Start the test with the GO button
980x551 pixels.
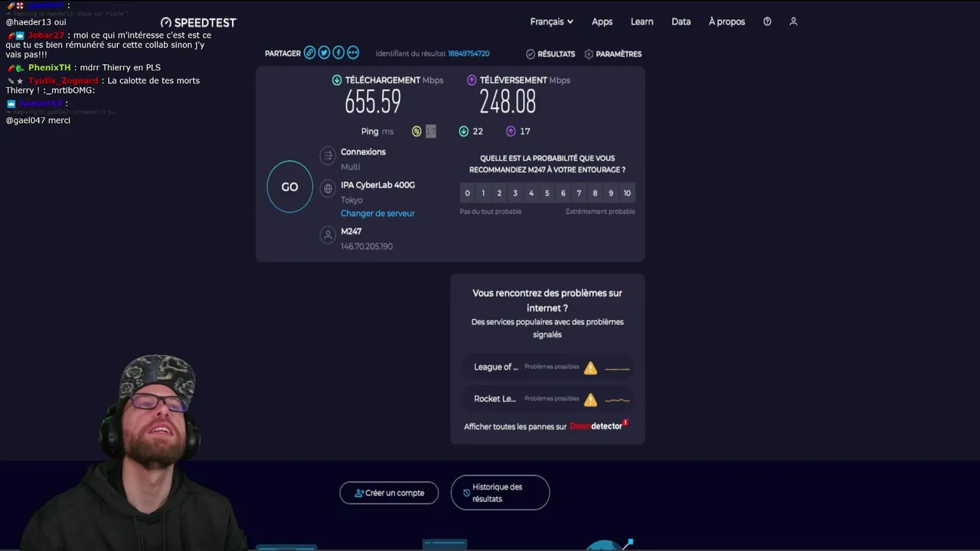[289, 187]
